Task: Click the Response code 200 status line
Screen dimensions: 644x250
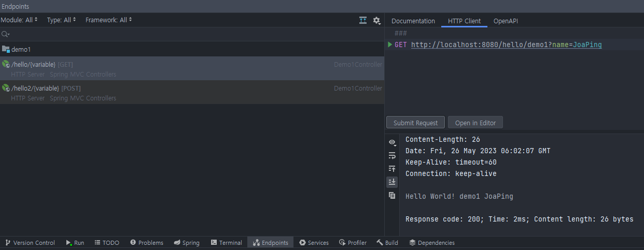Action: 519,219
